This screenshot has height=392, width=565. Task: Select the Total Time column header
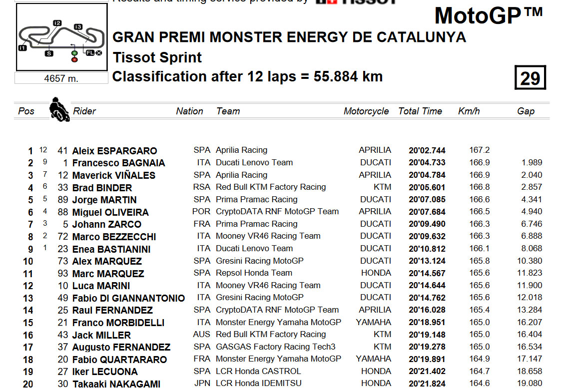(420, 111)
